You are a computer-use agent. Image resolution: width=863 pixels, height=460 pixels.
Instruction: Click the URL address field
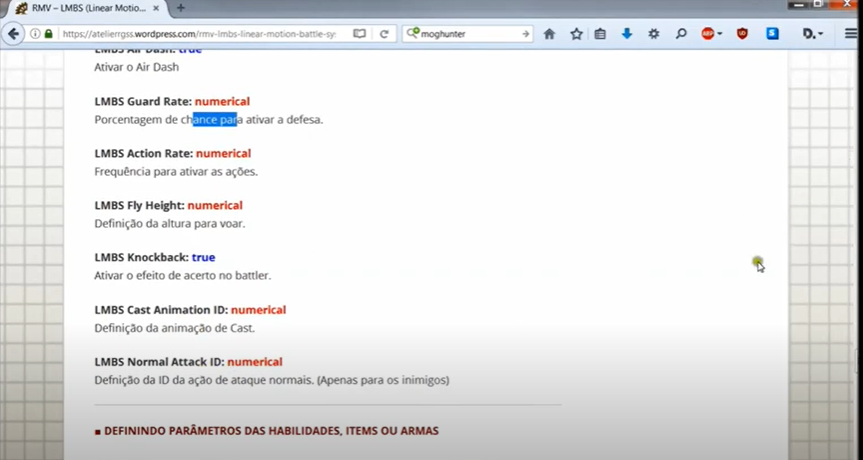point(198,34)
